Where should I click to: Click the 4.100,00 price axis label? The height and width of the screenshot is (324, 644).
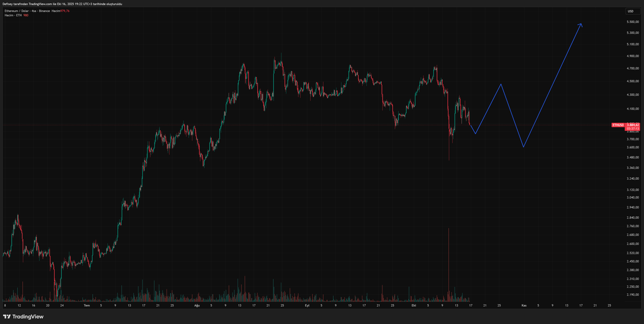[632, 109]
